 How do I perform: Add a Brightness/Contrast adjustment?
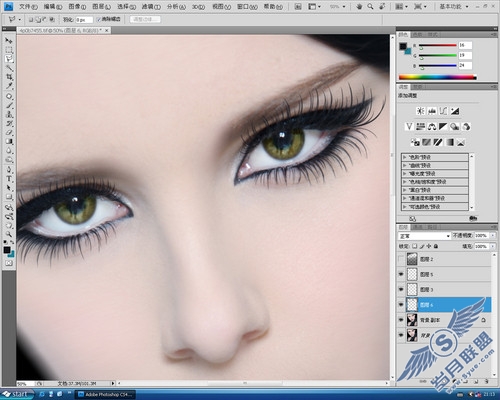click(421, 111)
